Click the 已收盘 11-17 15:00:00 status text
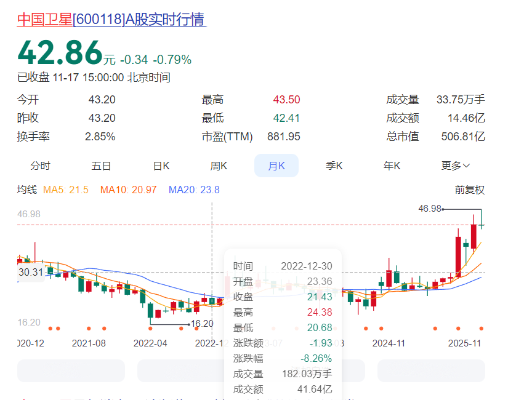532x400 pixels. click(x=94, y=78)
